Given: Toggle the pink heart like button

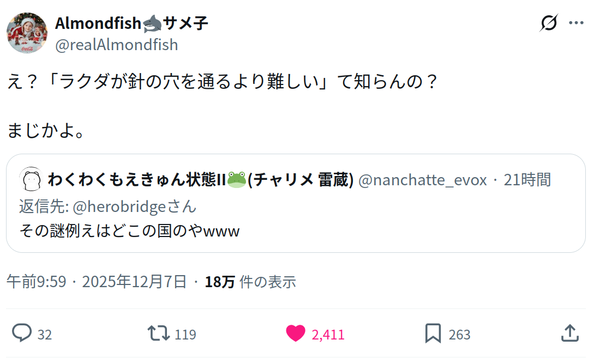Looking at the screenshot, I should click(x=296, y=333).
